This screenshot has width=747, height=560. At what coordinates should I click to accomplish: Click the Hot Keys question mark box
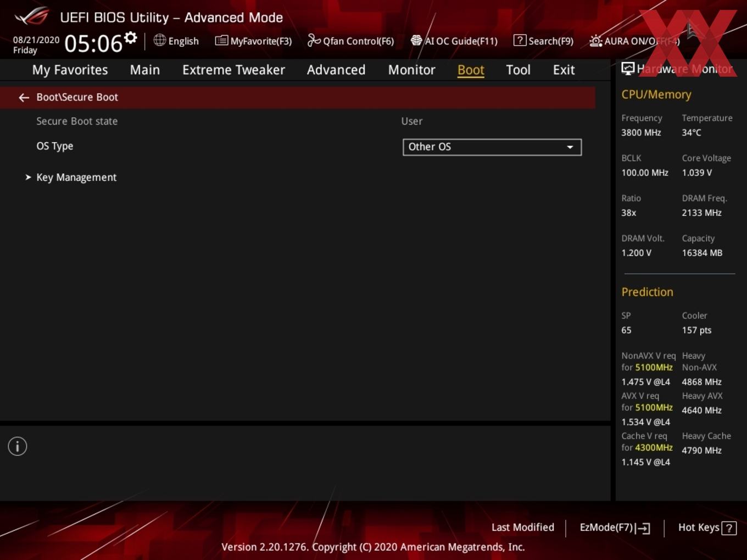(x=729, y=528)
